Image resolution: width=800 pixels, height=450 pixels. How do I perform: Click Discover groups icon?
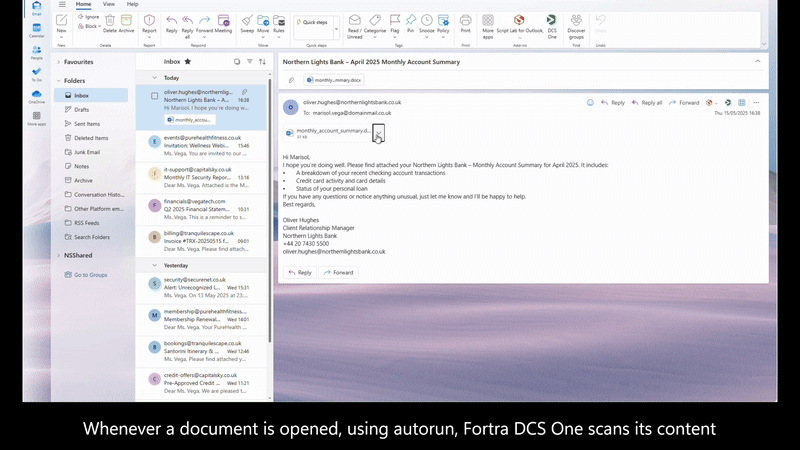[x=576, y=20]
